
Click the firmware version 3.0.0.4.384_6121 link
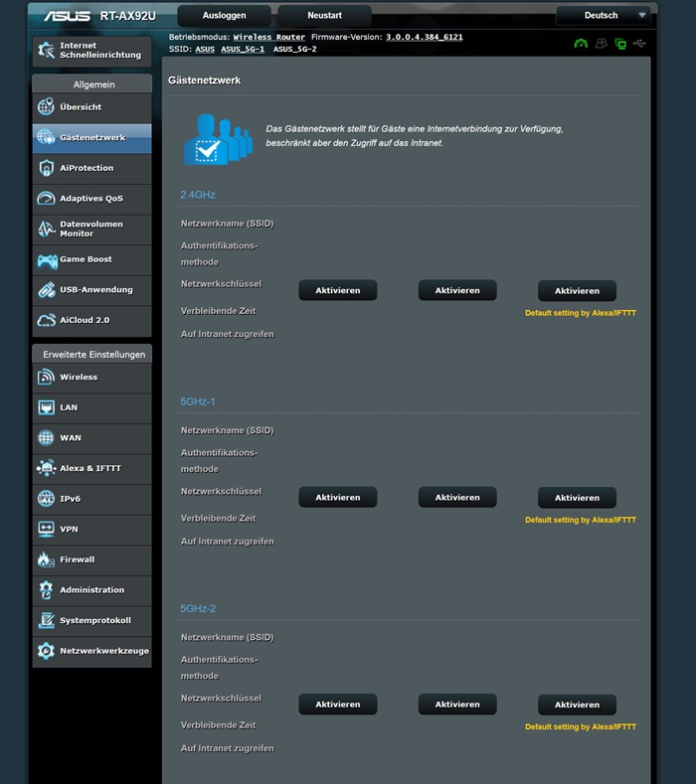point(425,37)
